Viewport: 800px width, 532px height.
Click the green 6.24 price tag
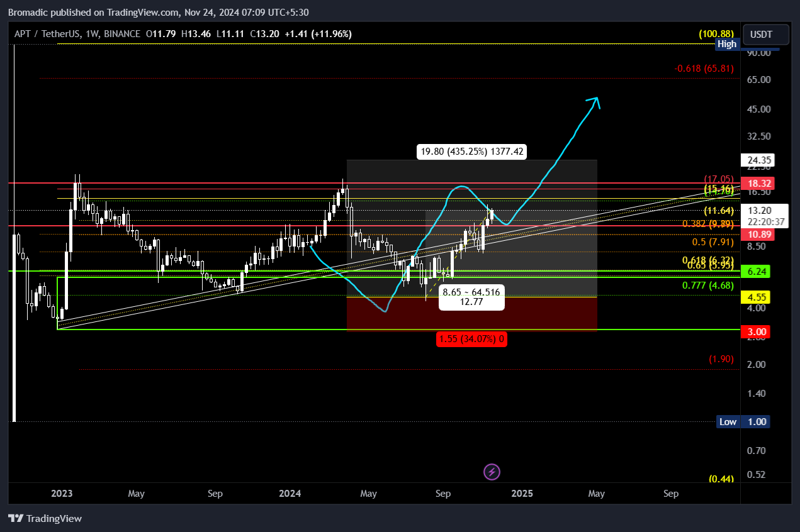pyautogui.click(x=756, y=271)
